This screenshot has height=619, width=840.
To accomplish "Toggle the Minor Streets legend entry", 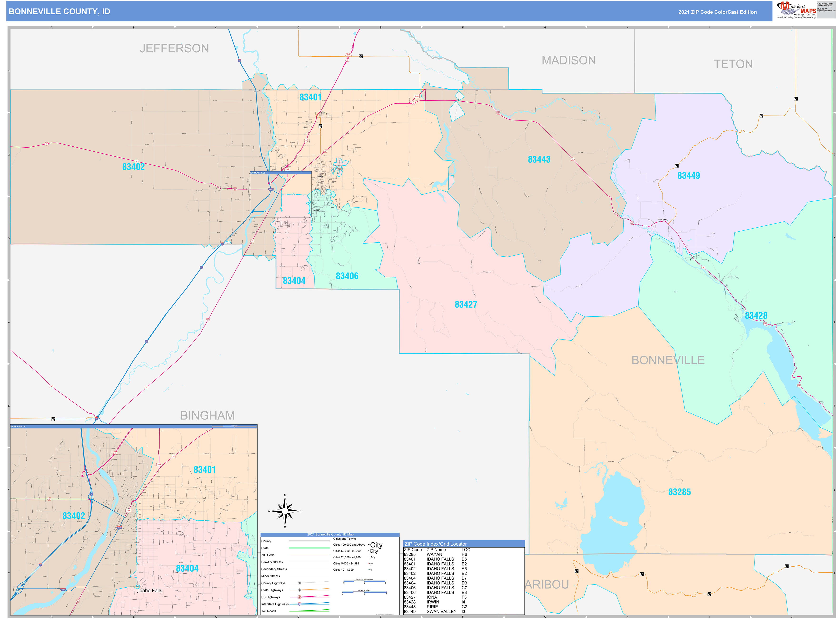I will click(x=270, y=576).
